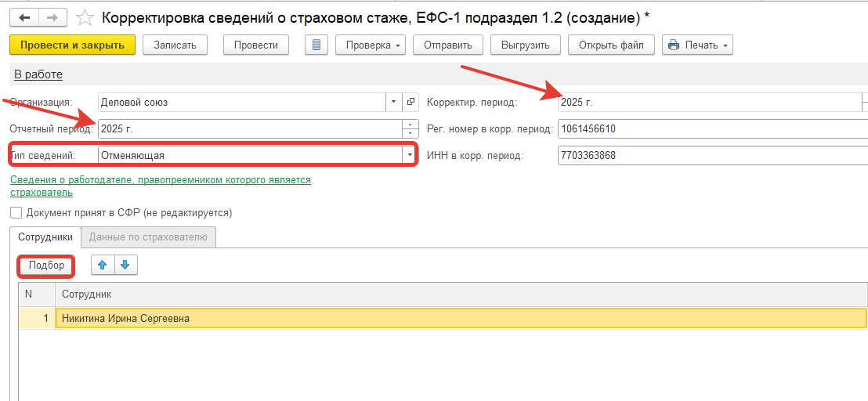Open the report list icon button

(316, 45)
